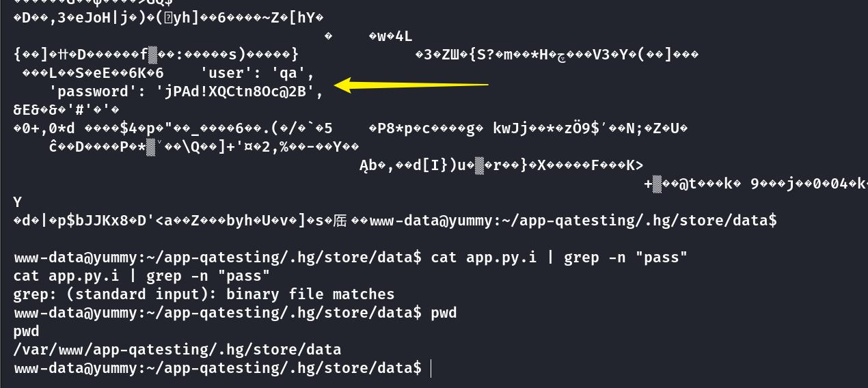
Task: Click the lone Y character line
Action: 18,202
